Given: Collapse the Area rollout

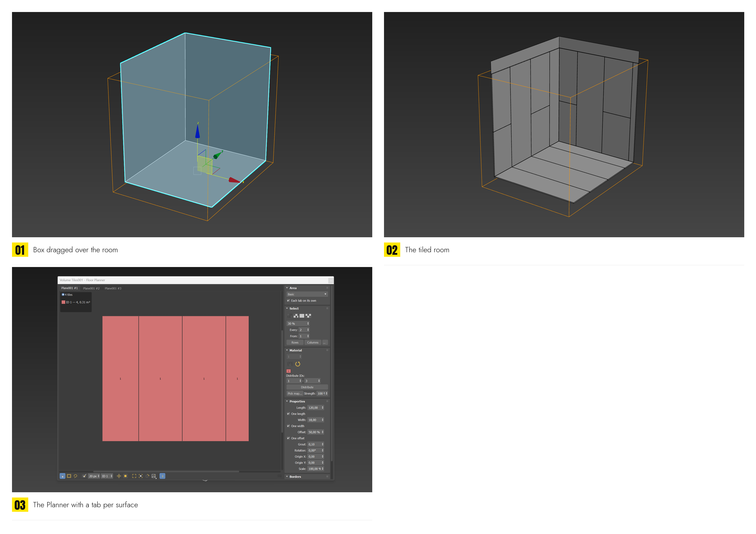Looking at the screenshot, I should 287,288.
